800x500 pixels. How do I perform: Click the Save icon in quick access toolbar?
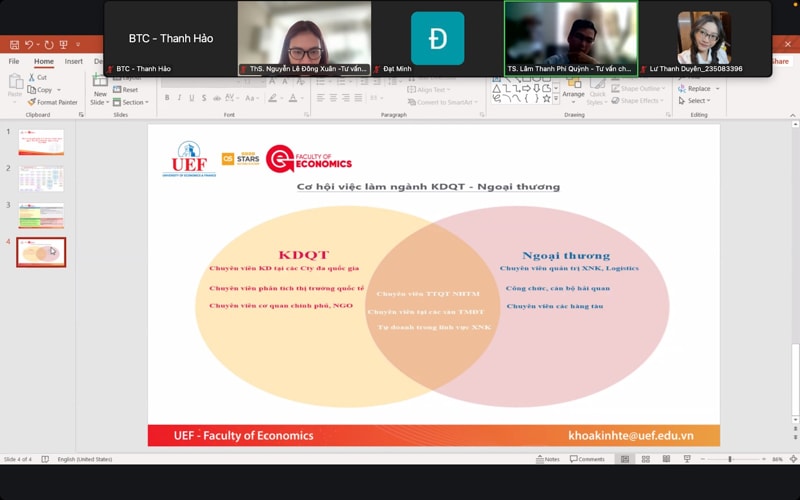pyautogui.click(x=14, y=45)
